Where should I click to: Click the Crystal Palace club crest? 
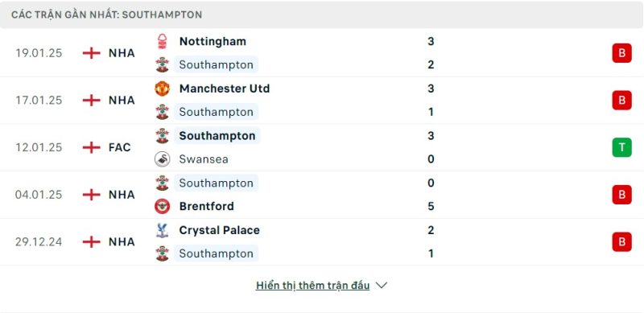point(163,230)
